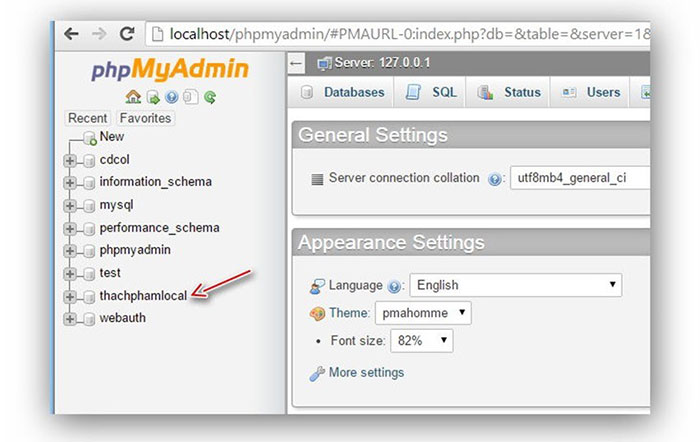The height and width of the screenshot is (442, 700).
Task: Click the Appearance Settings heading
Action: 391,242
